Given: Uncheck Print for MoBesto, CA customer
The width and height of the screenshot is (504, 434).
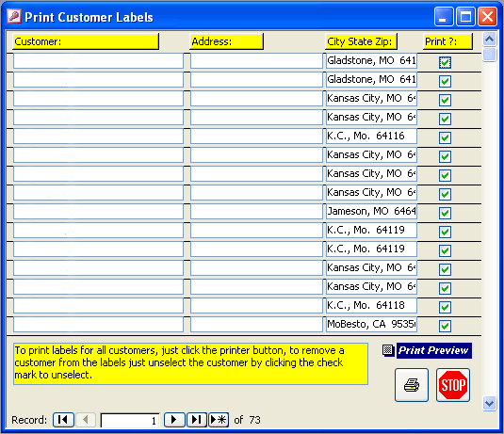Looking at the screenshot, I should click(x=445, y=326).
